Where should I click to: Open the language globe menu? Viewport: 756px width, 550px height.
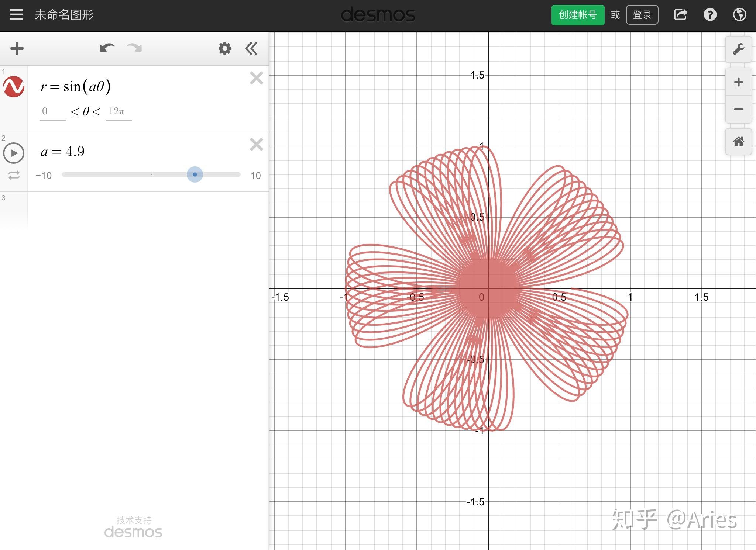pos(739,15)
